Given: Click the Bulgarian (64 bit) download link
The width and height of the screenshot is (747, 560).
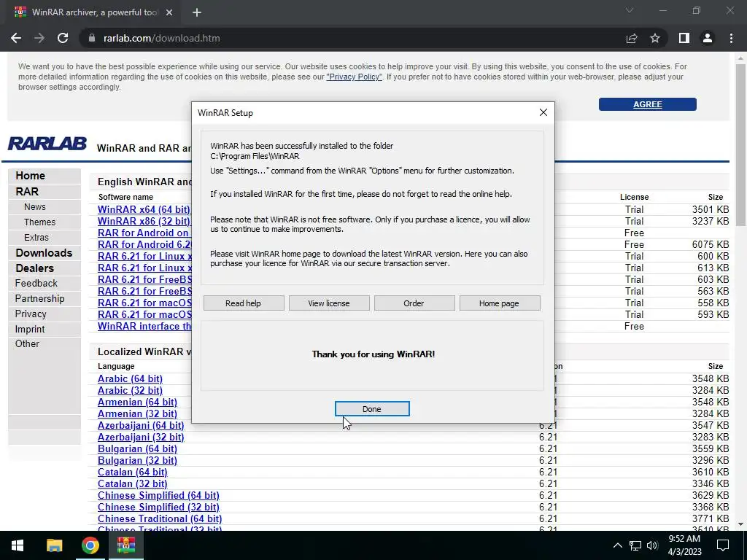Looking at the screenshot, I should (x=137, y=448).
